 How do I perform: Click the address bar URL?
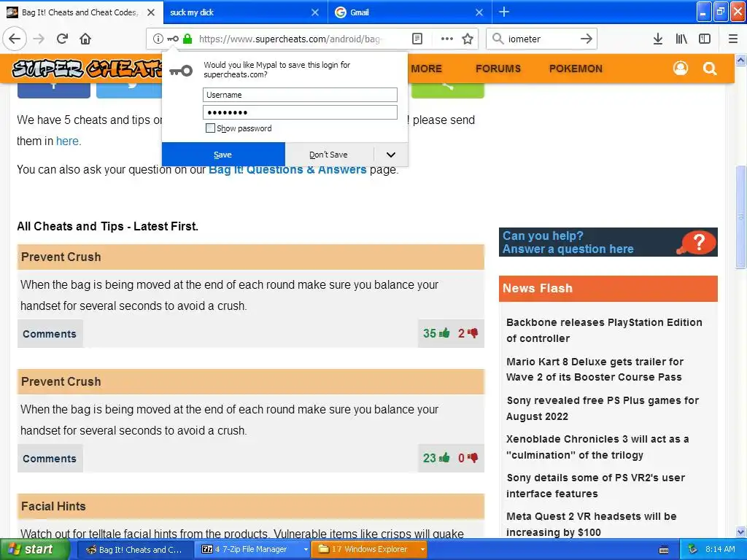(x=290, y=39)
